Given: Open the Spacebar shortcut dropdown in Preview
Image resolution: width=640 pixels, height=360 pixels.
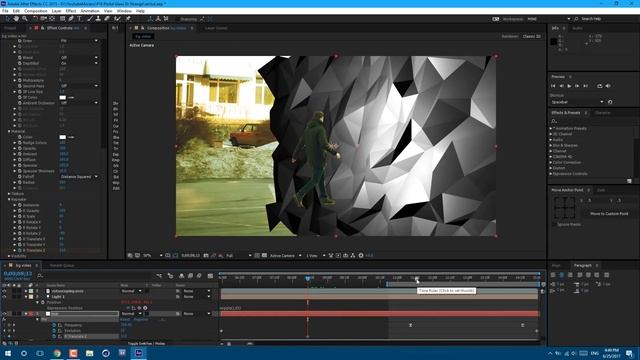Looking at the screenshot, I should 577,102.
